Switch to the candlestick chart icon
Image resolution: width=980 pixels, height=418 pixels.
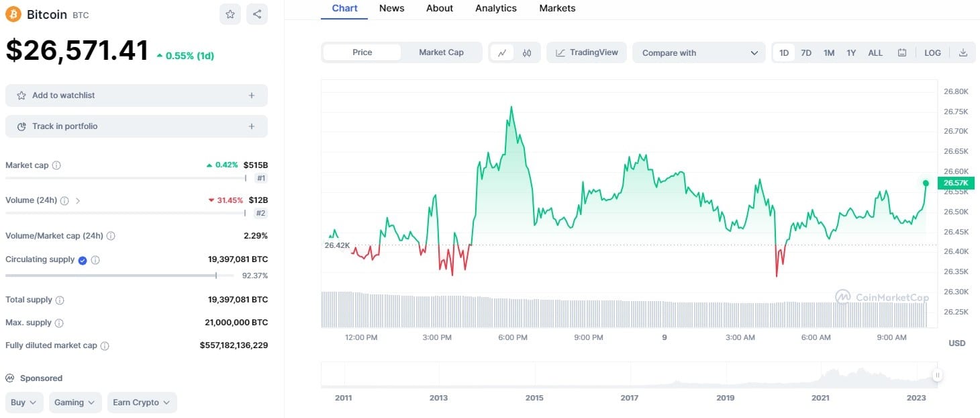click(527, 52)
